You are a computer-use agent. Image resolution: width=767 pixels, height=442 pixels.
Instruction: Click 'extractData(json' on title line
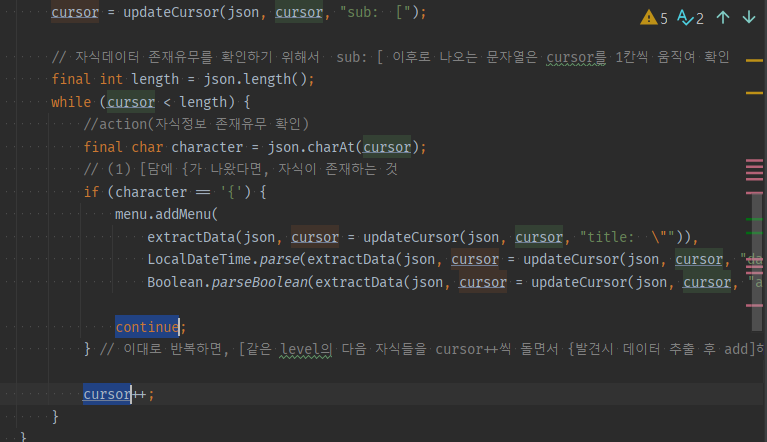(211, 237)
